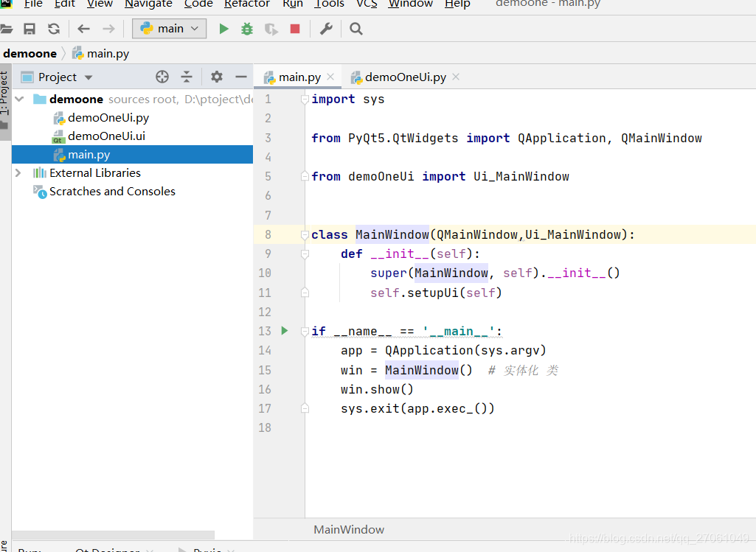This screenshot has width=756, height=552.
Task: Fold the class MainWindow block at line 8
Action: coord(305,234)
